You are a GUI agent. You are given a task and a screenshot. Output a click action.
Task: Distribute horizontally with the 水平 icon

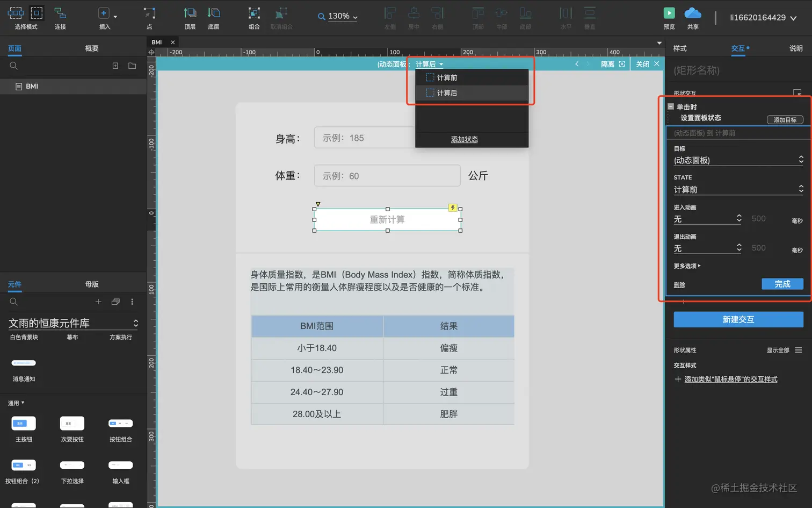coord(566,13)
